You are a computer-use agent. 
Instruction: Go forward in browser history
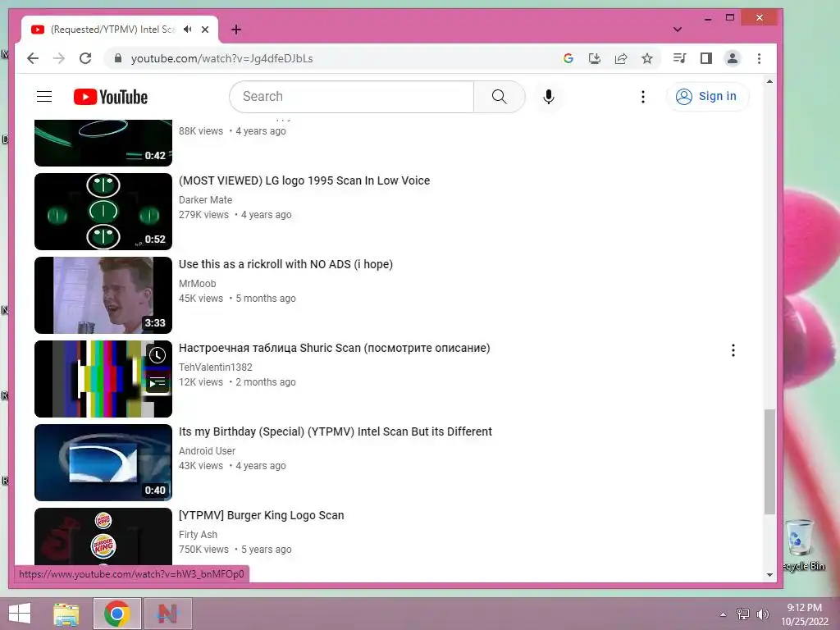[59, 58]
